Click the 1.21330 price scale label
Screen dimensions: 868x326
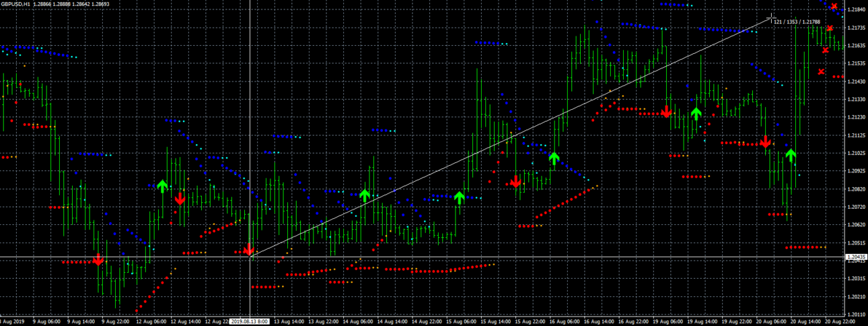point(857,99)
